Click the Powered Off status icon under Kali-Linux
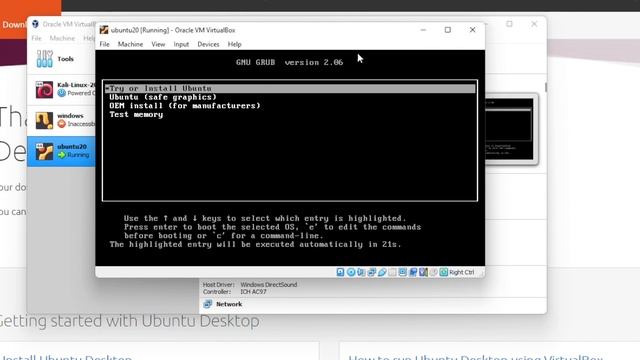Image resolution: width=640 pixels, height=360 pixels. point(62,93)
